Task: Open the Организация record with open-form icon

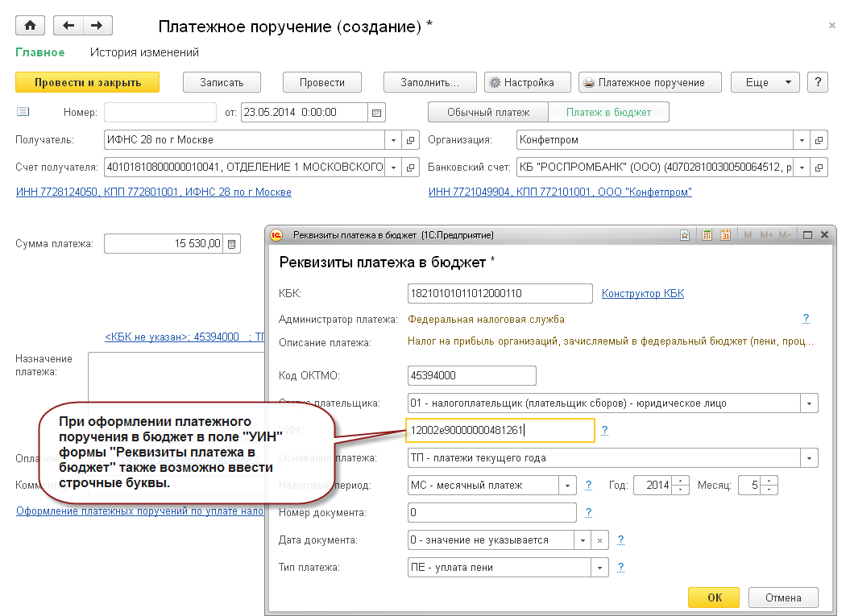Action: (819, 140)
